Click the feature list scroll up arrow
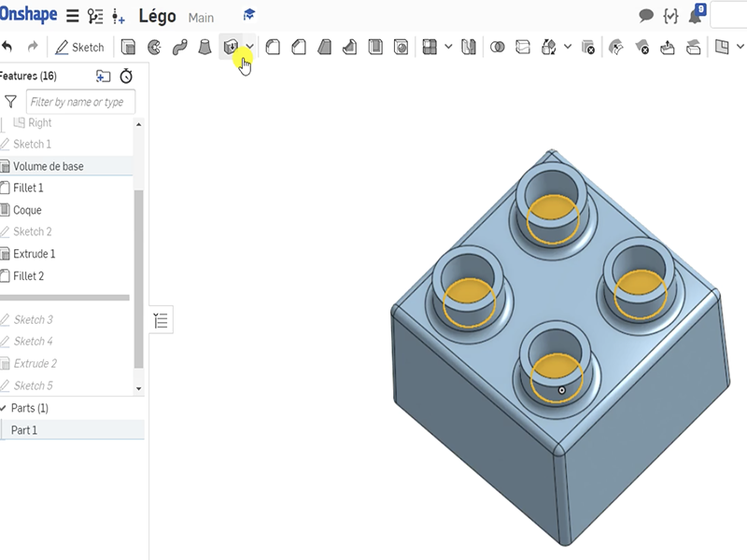The width and height of the screenshot is (747, 560). click(x=138, y=124)
